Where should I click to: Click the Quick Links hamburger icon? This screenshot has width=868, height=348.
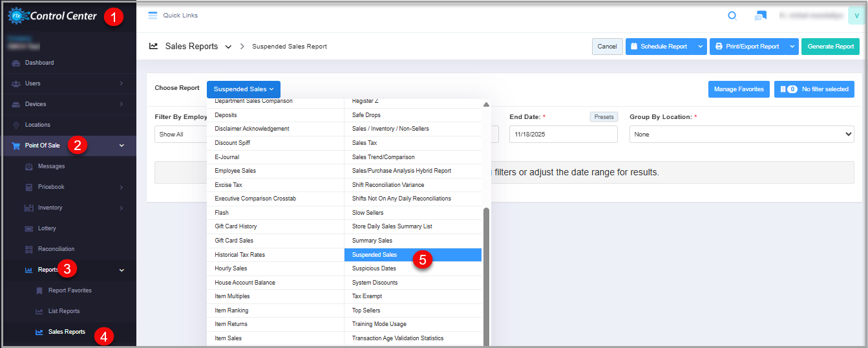pos(153,16)
